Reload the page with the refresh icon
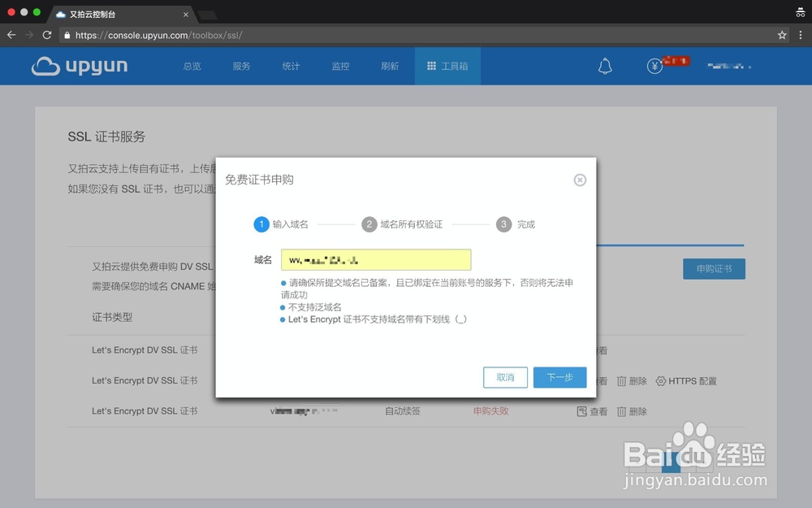This screenshot has width=812, height=508. (47, 35)
